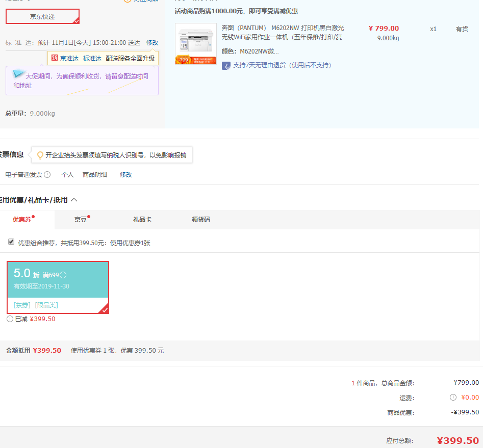
Task: Click the lightbulb tip icon in invoice hint
Action: point(40,155)
